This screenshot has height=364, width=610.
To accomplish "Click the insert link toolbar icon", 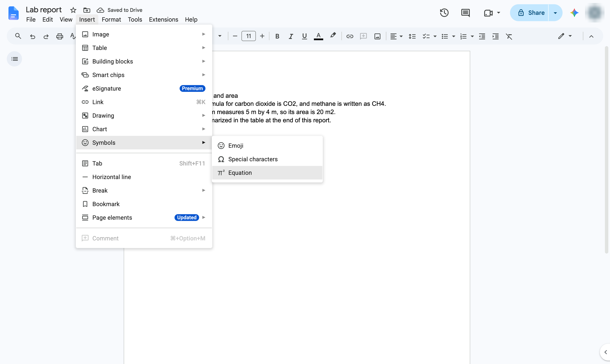I will pos(349,36).
